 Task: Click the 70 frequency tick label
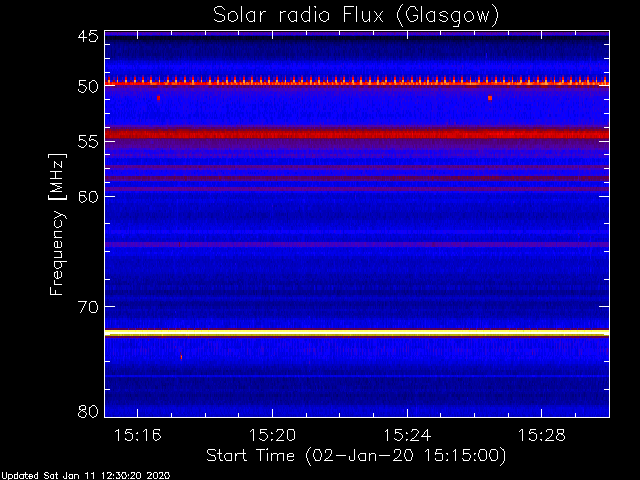point(88,307)
